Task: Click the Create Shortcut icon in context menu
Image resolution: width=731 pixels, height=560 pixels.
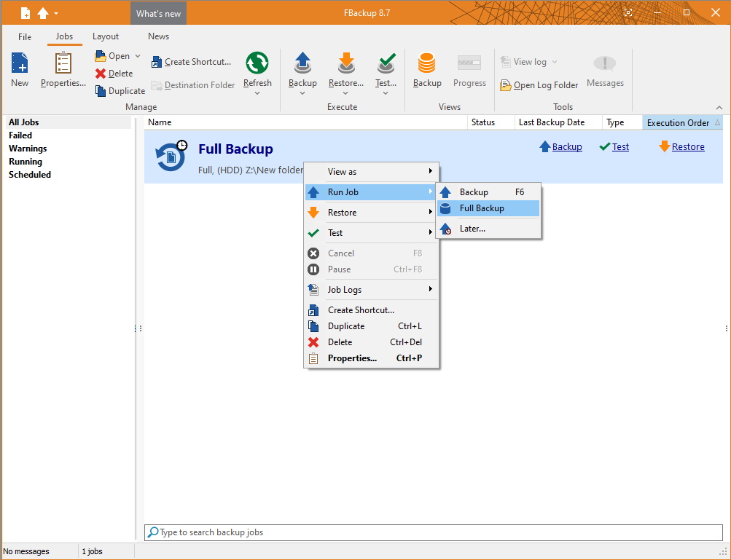Action: [x=313, y=310]
